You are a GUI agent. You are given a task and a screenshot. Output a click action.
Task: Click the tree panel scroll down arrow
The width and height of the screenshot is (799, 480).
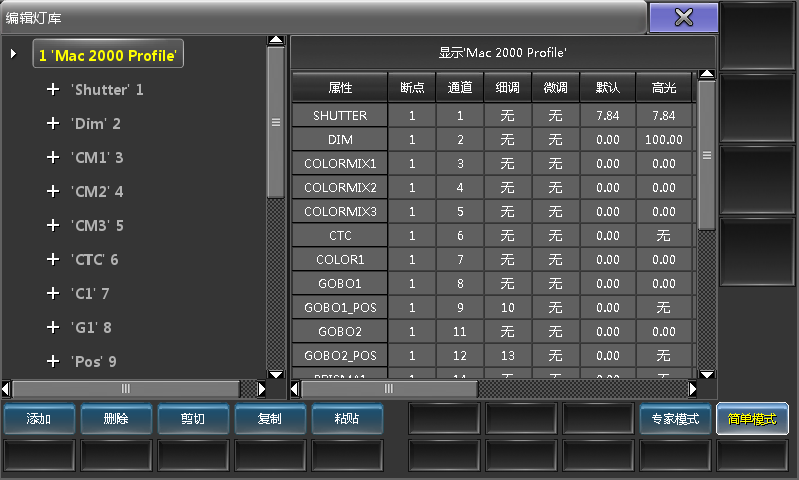[x=276, y=375]
